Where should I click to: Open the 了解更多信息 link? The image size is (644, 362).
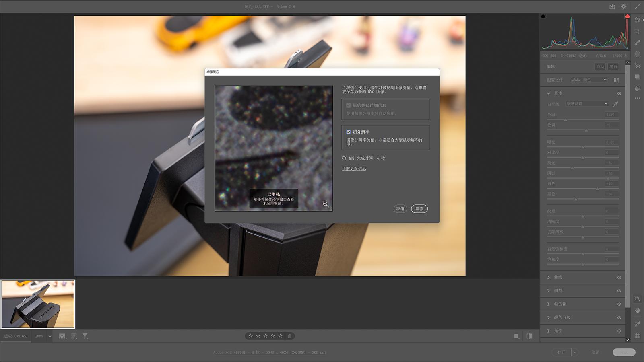click(x=354, y=169)
